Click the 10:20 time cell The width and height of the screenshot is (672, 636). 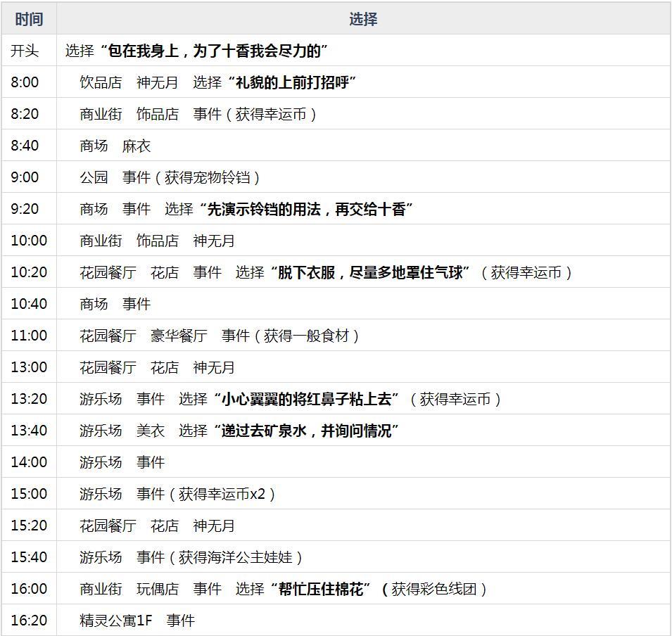click(x=29, y=272)
